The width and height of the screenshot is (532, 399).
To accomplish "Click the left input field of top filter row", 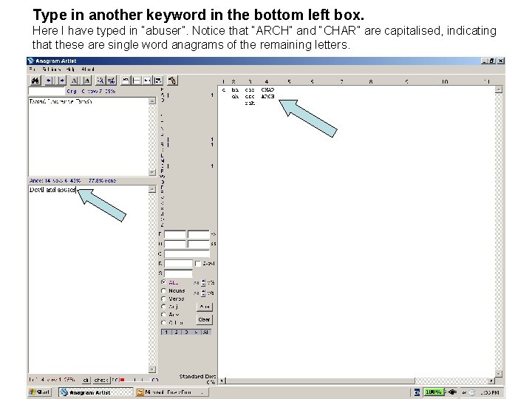I will [175, 234].
